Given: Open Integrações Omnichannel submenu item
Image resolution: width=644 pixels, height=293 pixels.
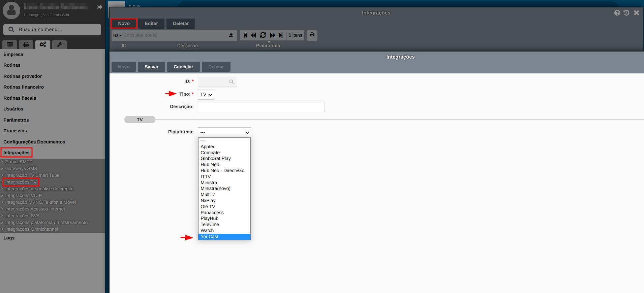Looking at the screenshot, I should click(x=32, y=229).
